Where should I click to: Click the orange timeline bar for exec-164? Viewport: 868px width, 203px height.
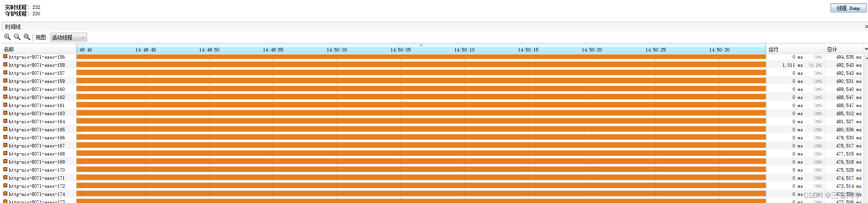[421, 121]
